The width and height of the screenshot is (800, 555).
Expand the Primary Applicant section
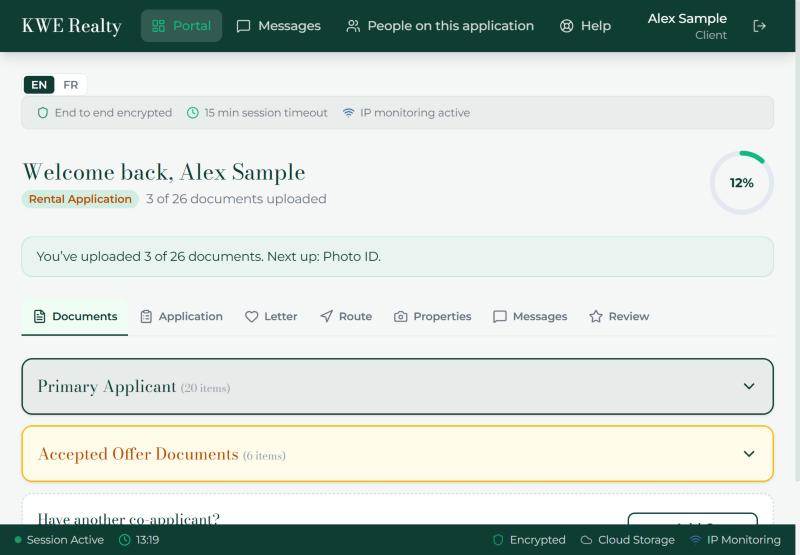397,387
